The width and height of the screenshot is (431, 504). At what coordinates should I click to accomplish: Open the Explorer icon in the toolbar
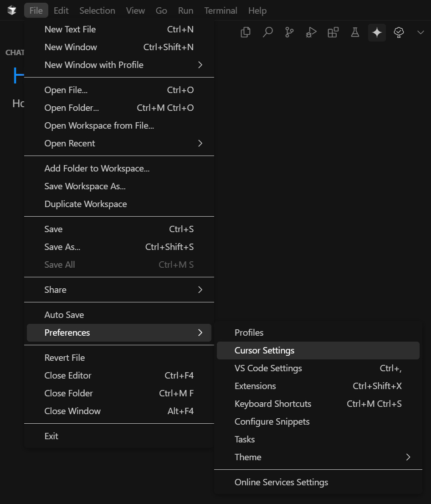[245, 32]
